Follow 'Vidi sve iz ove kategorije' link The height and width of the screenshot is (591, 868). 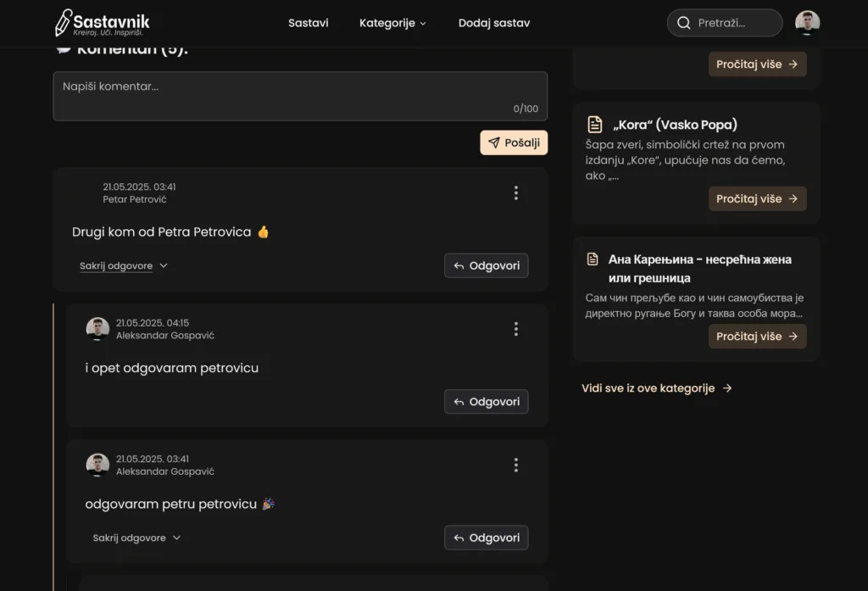(x=656, y=388)
